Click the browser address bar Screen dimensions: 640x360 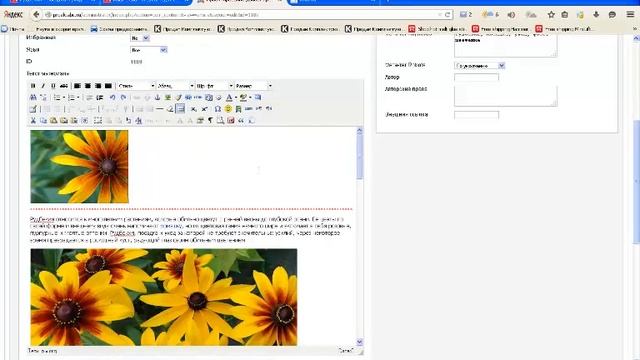pyautogui.click(x=241, y=15)
